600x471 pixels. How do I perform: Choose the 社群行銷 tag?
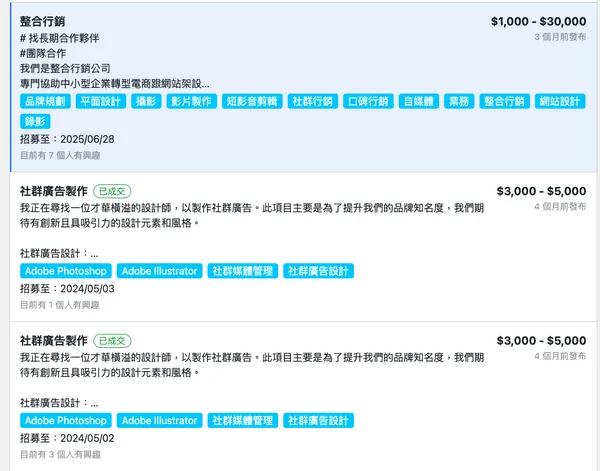tap(313, 101)
